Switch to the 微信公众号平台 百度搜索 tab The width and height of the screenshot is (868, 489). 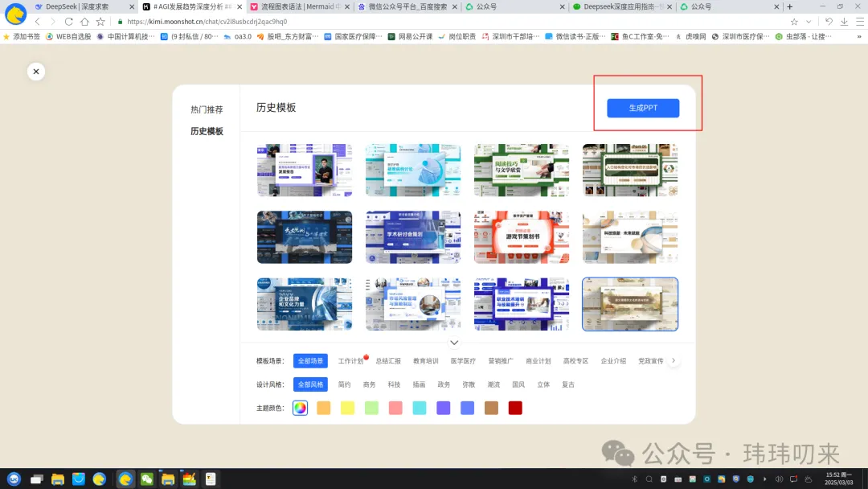pos(407,6)
